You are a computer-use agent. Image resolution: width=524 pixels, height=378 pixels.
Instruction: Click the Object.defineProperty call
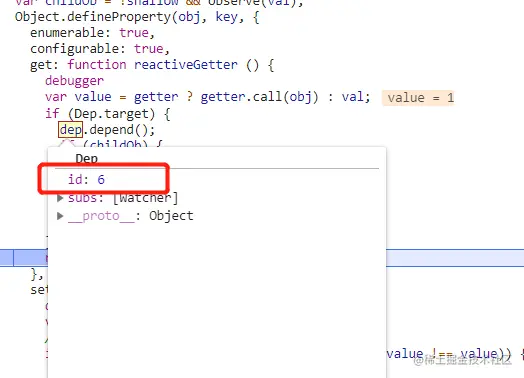[x=93, y=17]
